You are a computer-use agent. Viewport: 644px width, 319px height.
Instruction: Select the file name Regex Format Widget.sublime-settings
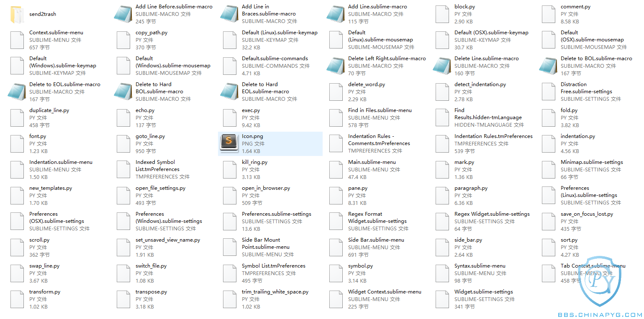377,217
